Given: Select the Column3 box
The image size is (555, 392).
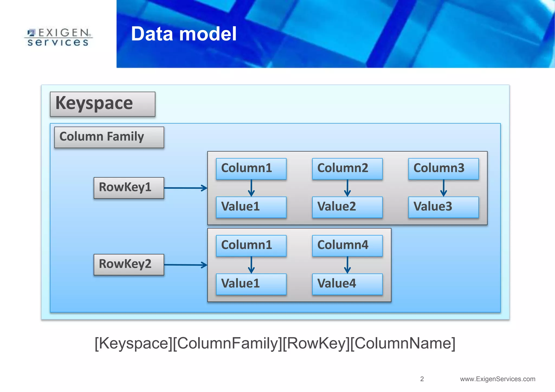Looking at the screenshot, I should click(x=443, y=169).
